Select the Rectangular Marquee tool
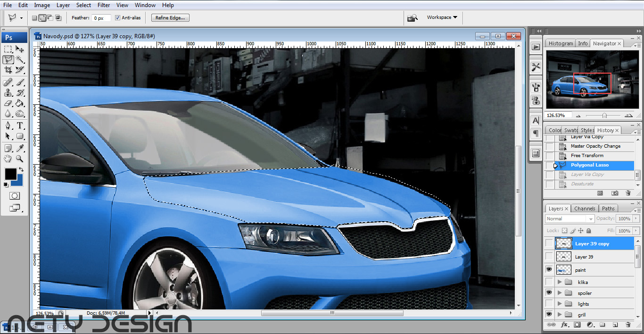The width and height of the screenshot is (644, 334). tap(8, 49)
